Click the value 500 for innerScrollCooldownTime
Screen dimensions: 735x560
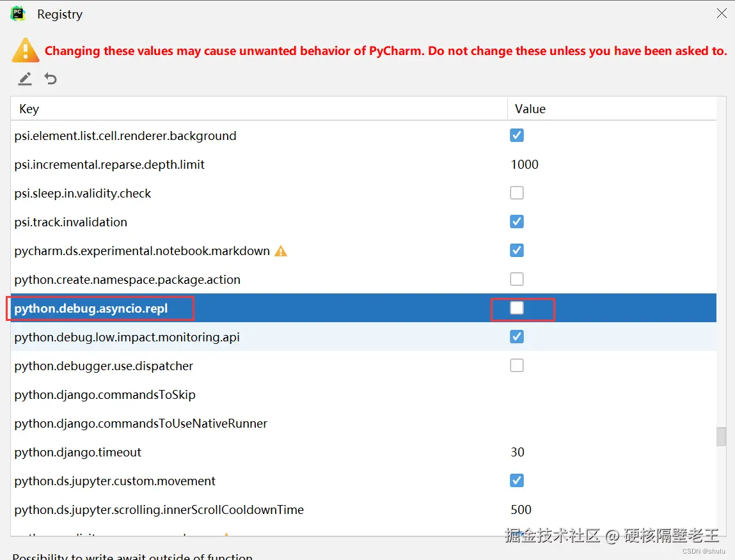(x=521, y=510)
